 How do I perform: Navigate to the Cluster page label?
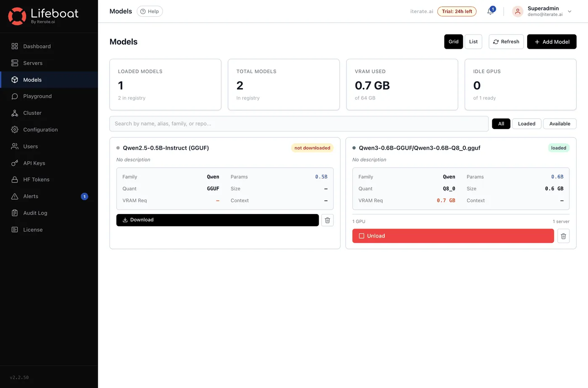click(32, 113)
